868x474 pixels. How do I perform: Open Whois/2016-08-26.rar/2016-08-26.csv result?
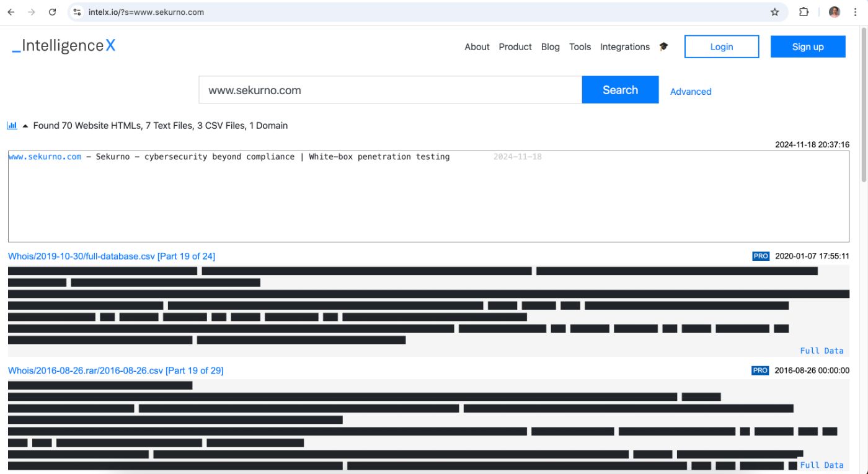pyautogui.click(x=115, y=371)
